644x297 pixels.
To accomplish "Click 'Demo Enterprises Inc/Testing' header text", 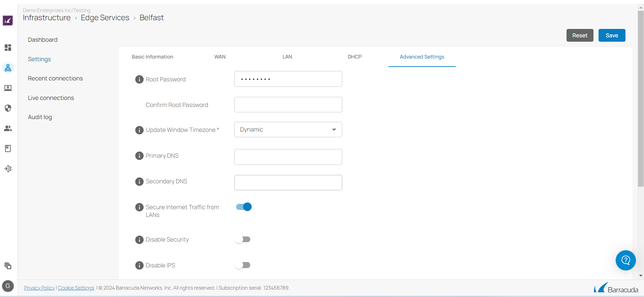I will [57, 10].
